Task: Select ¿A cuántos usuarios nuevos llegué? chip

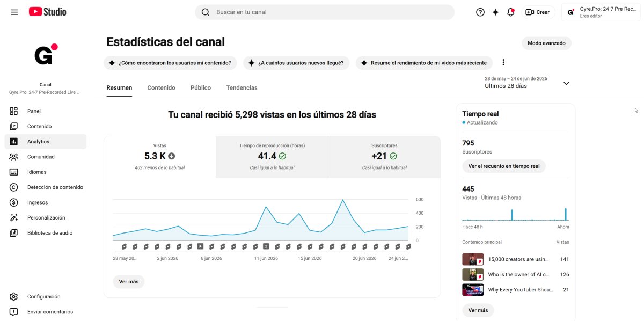Action: pos(296,63)
